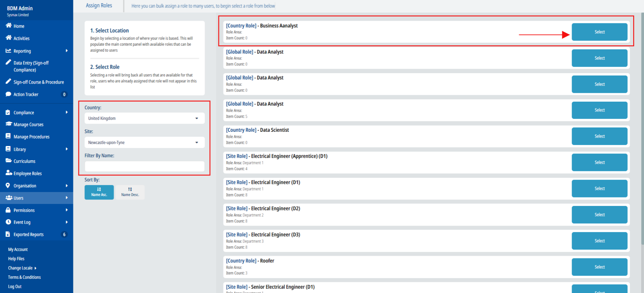The width and height of the screenshot is (644, 293).
Task: Open Terms & Conditions link
Action: point(24,277)
